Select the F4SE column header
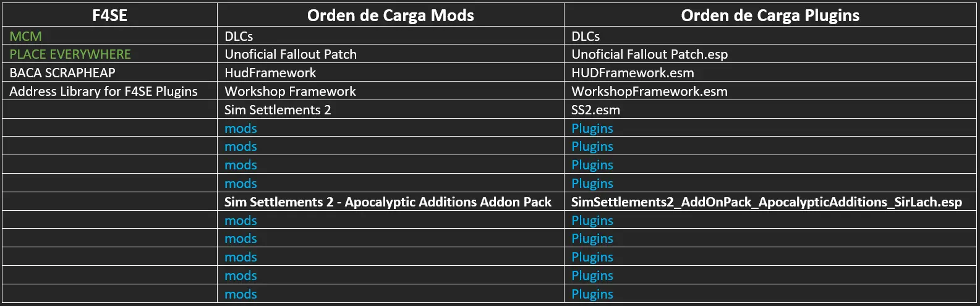This screenshot has height=306, width=980. tap(109, 15)
